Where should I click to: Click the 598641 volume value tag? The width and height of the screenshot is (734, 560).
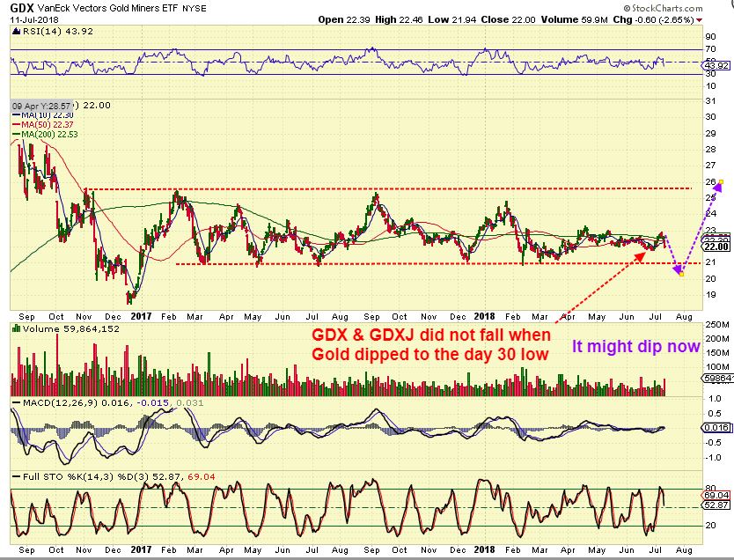pyautogui.click(x=716, y=378)
